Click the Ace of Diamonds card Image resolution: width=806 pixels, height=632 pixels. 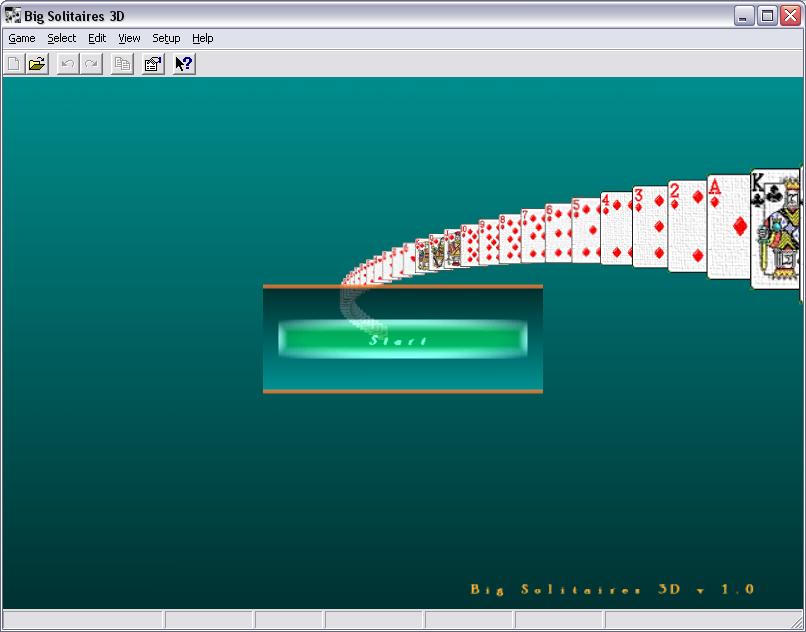(728, 227)
